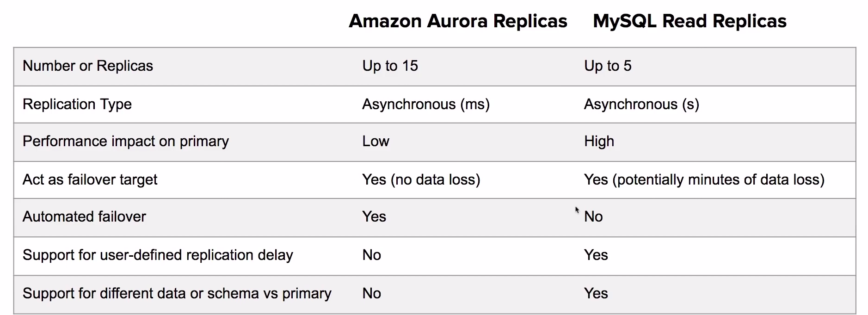
Task: Select the Automated failover row label
Action: click(84, 216)
